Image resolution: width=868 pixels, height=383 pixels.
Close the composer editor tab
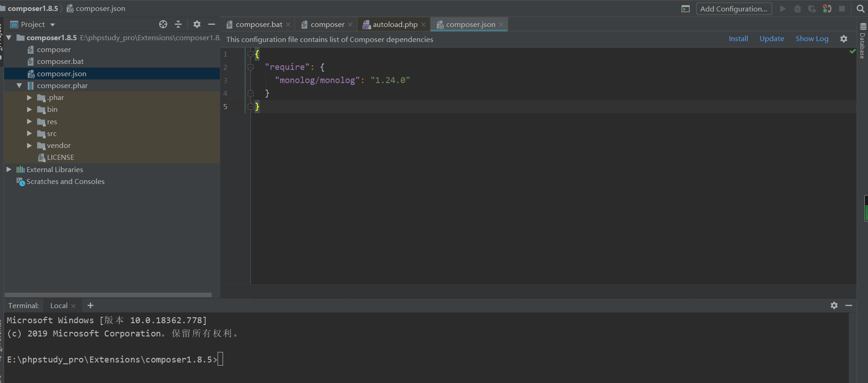[350, 25]
